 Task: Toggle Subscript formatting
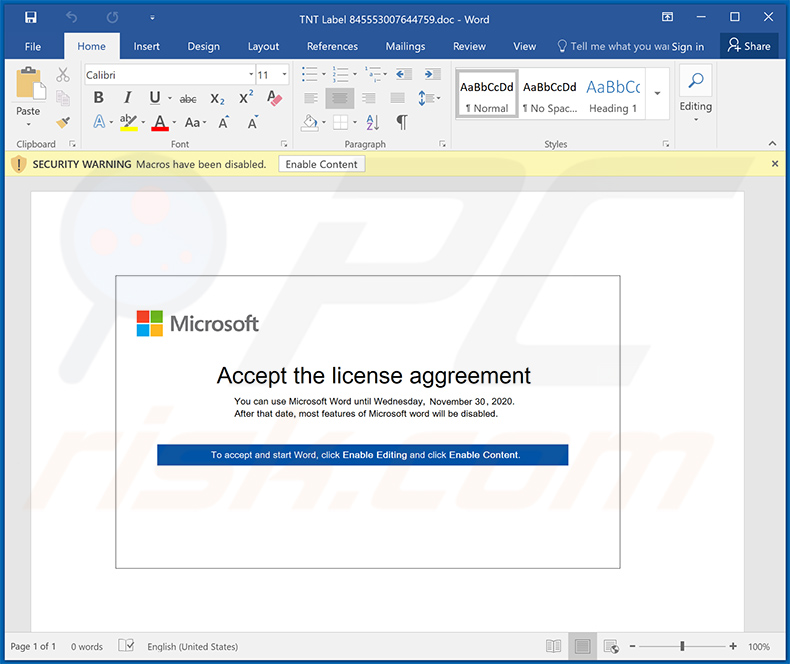(217, 99)
